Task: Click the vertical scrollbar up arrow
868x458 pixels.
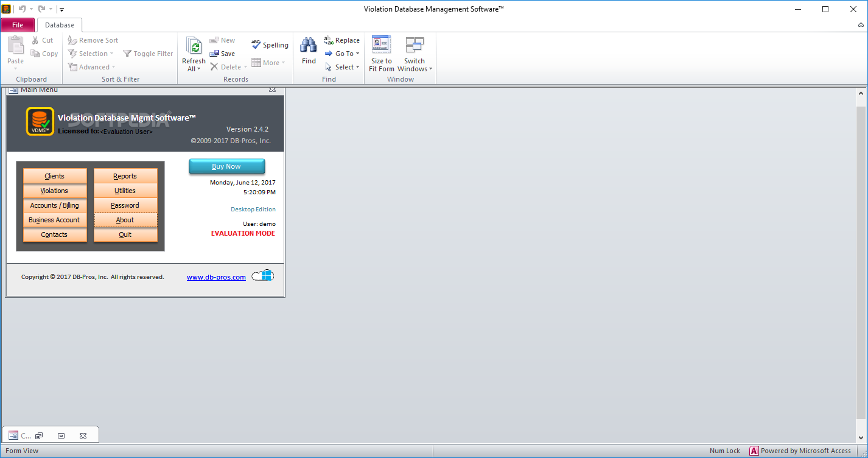Action: (x=861, y=94)
